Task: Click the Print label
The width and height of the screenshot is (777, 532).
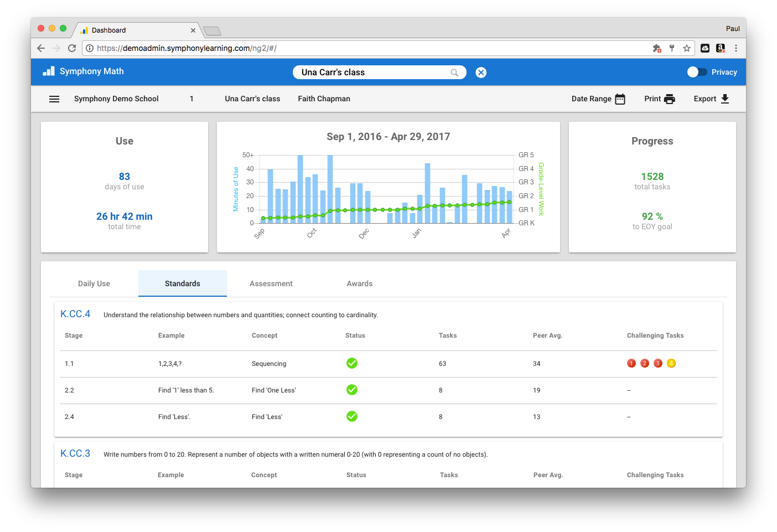Action: pos(652,99)
